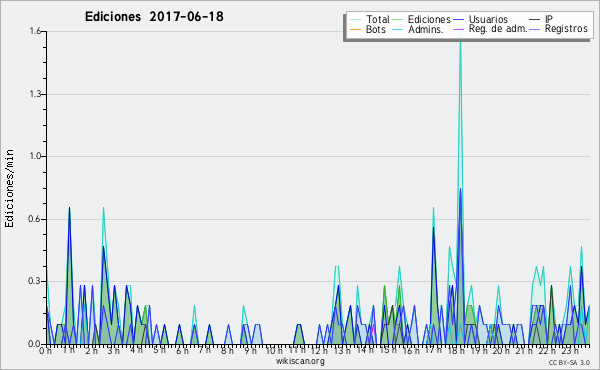This screenshot has height=370, width=600.
Task: Click the Usuarios legend label
Action: (488, 19)
